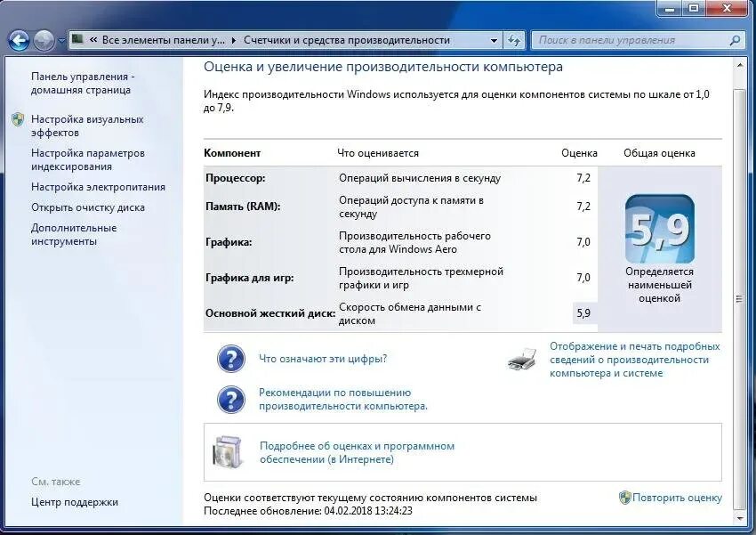The height and width of the screenshot is (535, 756).
Task: Select 'Счетчики и средства производительности' breadcrumb
Action: 347,40
